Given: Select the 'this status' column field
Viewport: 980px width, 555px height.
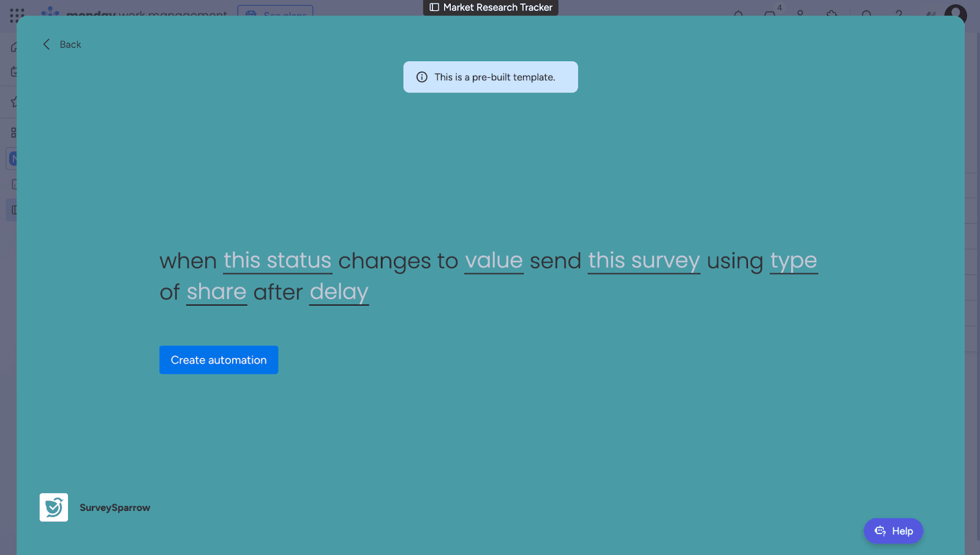Looking at the screenshot, I should tap(277, 261).
